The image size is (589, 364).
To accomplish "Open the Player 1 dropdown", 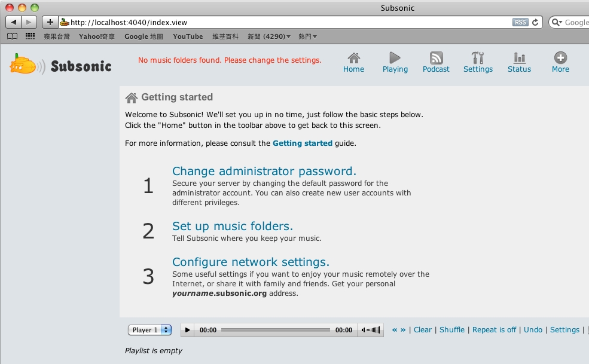I will (150, 330).
